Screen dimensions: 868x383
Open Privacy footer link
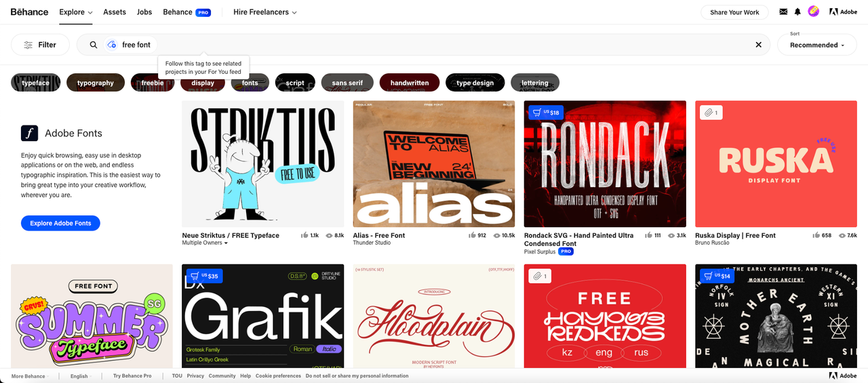pyautogui.click(x=195, y=376)
